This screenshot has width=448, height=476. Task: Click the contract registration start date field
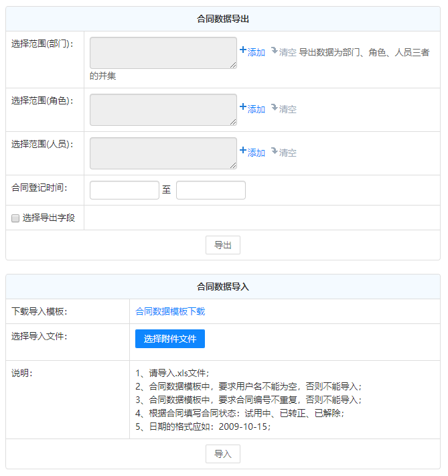[x=124, y=190]
